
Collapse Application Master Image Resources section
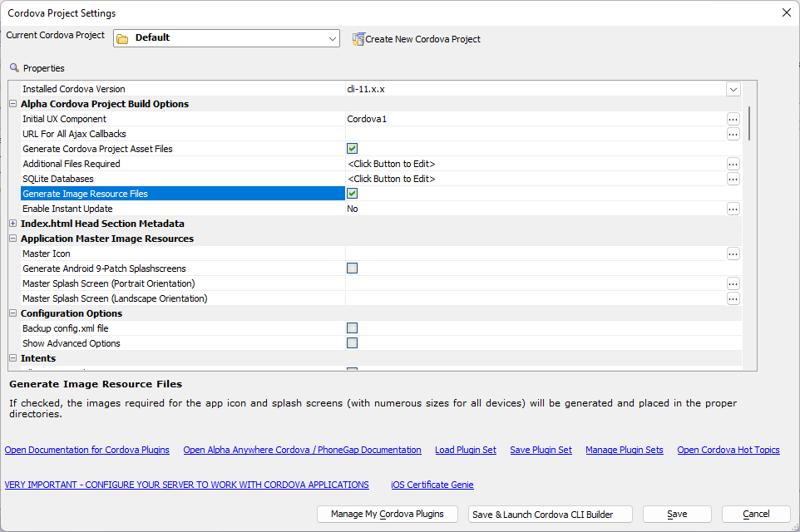pos(13,239)
